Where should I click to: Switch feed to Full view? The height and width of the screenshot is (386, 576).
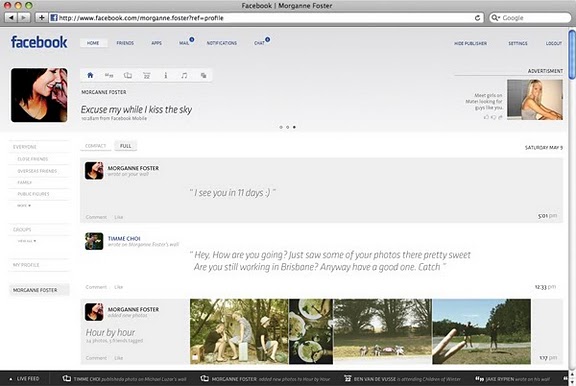(126, 146)
